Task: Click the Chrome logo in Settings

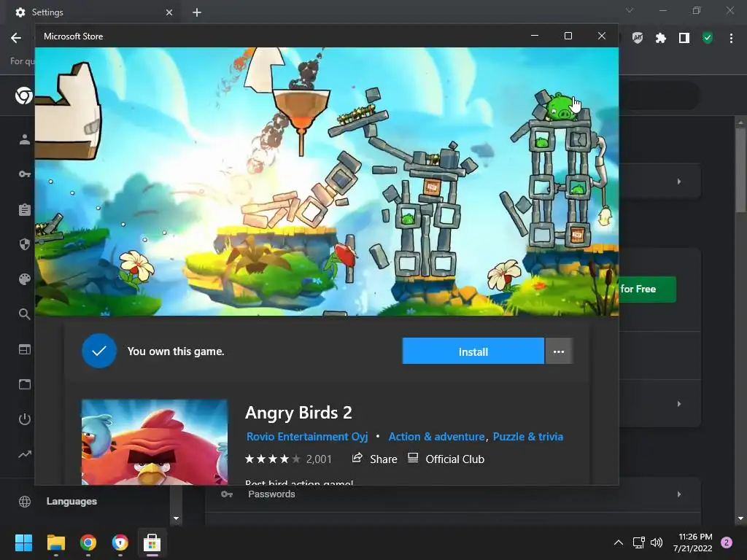Action: pyautogui.click(x=24, y=96)
